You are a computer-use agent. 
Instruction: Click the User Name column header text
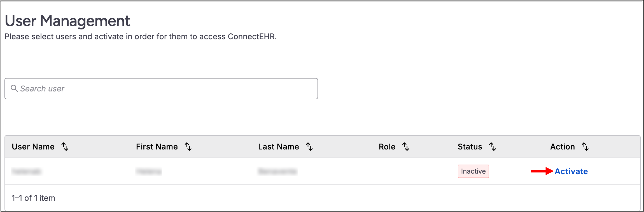pos(33,147)
